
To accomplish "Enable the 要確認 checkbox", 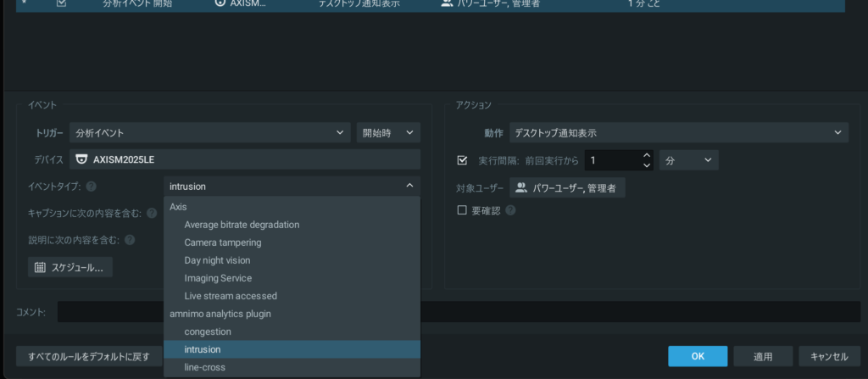I will coord(462,210).
